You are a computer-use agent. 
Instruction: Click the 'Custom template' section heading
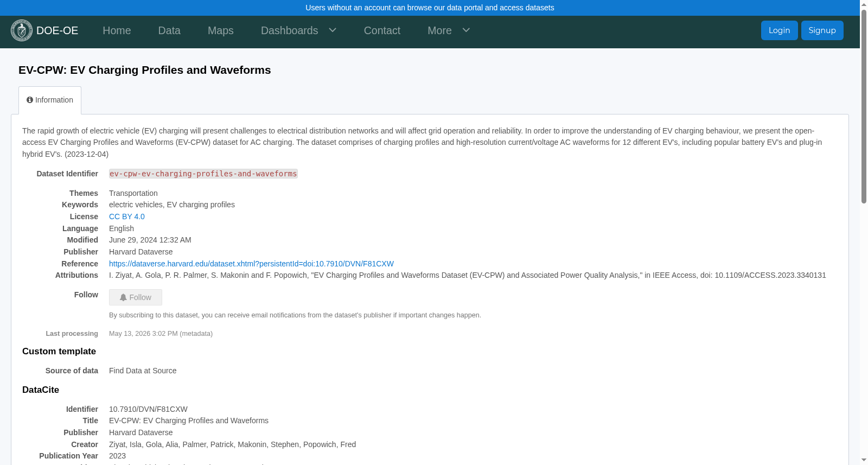(59, 352)
